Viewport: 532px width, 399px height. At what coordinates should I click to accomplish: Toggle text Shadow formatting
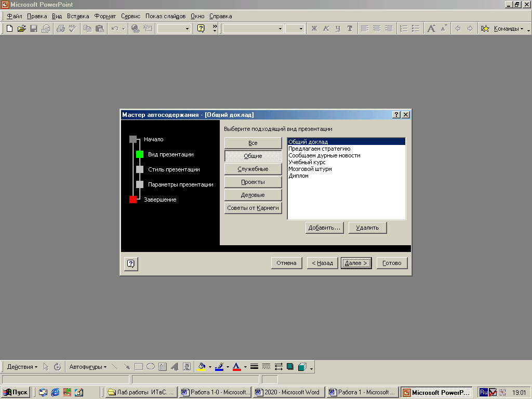click(350, 29)
